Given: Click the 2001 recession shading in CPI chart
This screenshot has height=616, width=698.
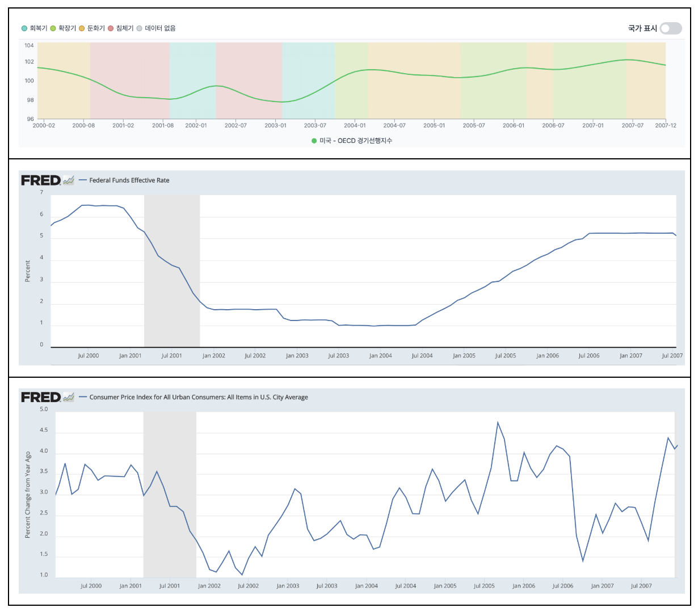Looking at the screenshot, I should pyautogui.click(x=170, y=493).
